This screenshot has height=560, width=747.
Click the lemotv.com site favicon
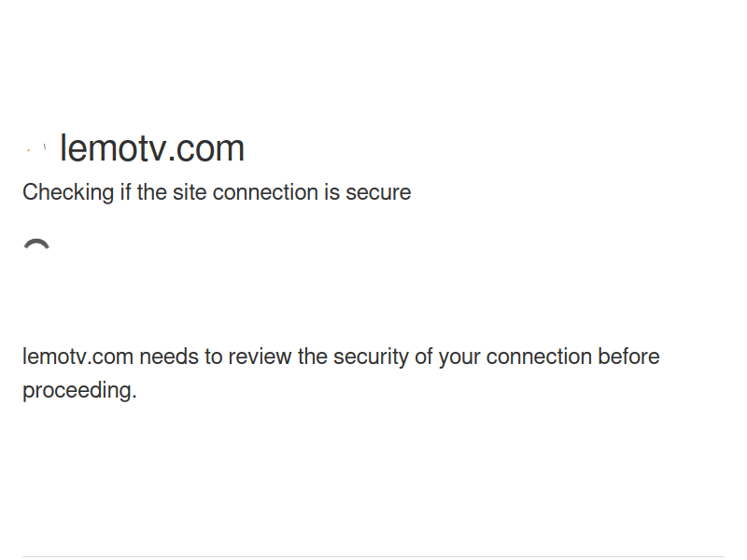(37, 149)
